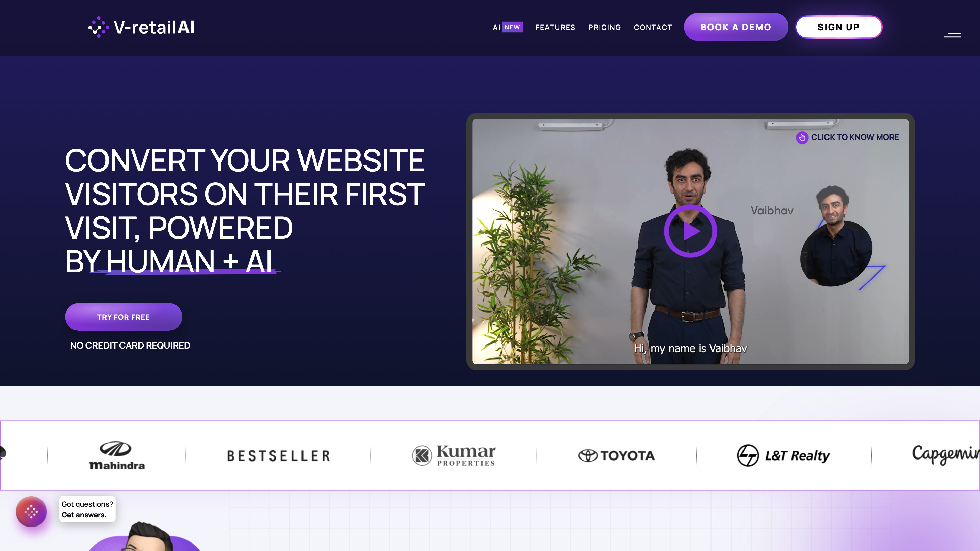Click the Sign Up button
The image size is (980, 551).
pyautogui.click(x=838, y=27)
